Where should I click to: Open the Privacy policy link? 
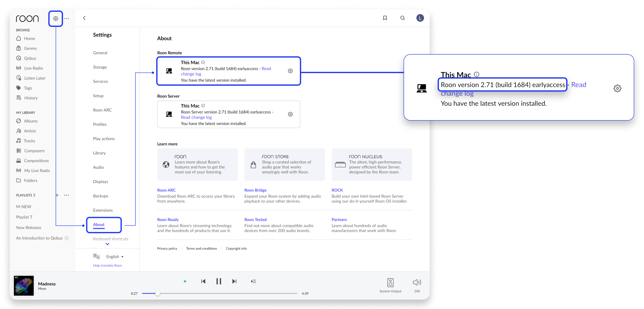tap(167, 248)
